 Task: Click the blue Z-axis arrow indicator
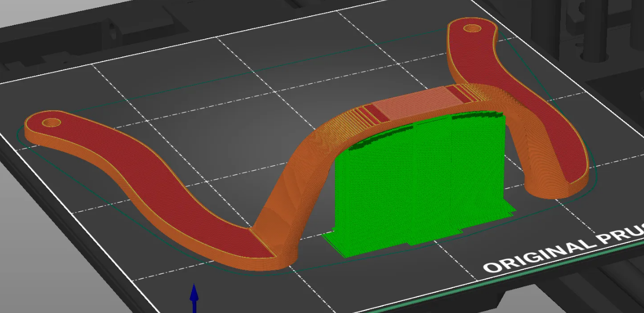coord(194,298)
